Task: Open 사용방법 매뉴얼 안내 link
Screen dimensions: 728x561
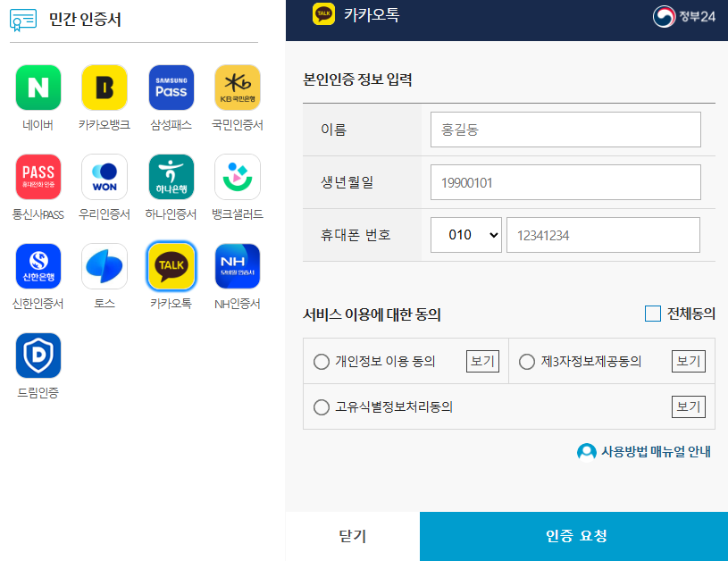Action: point(656,452)
